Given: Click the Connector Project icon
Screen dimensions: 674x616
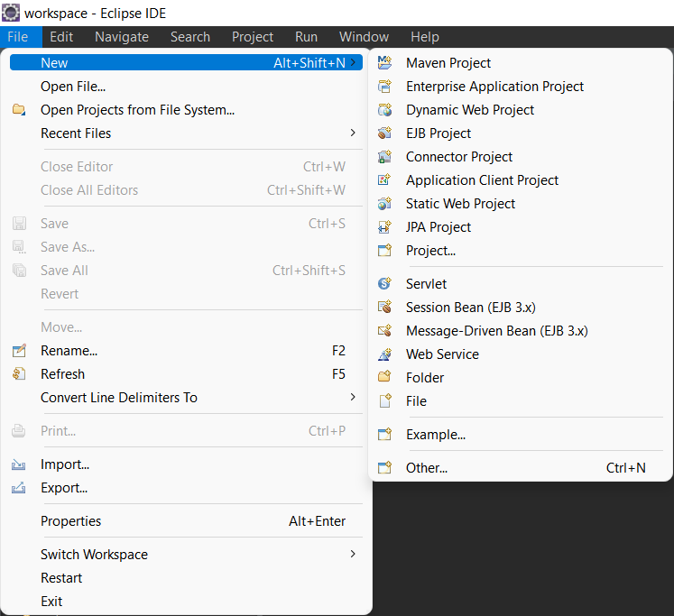Looking at the screenshot, I should (384, 156).
